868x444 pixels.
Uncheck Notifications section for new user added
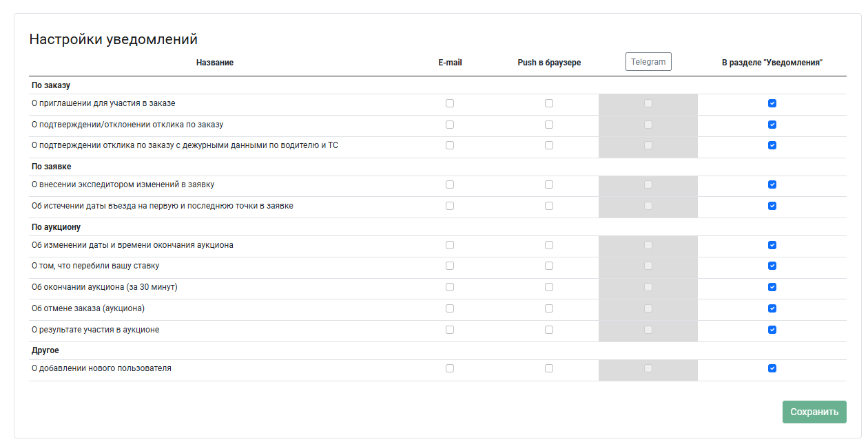click(772, 368)
